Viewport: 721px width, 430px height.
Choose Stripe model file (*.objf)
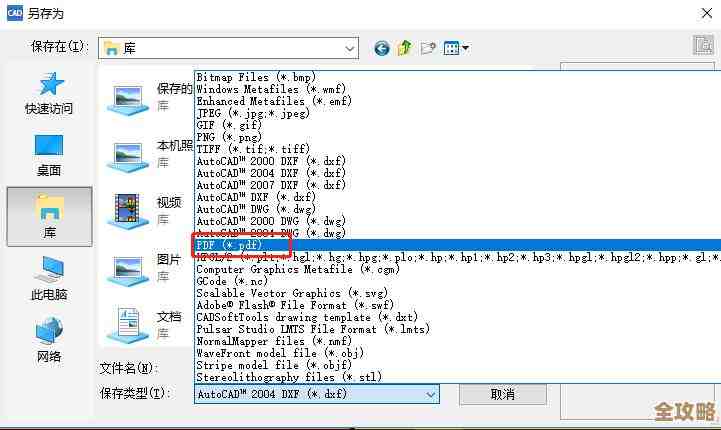(x=274, y=365)
